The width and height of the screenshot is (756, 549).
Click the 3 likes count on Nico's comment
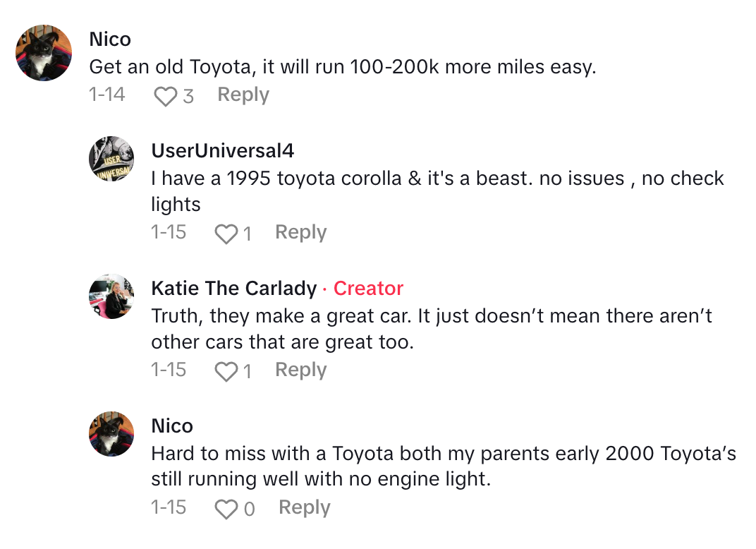tap(188, 96)
